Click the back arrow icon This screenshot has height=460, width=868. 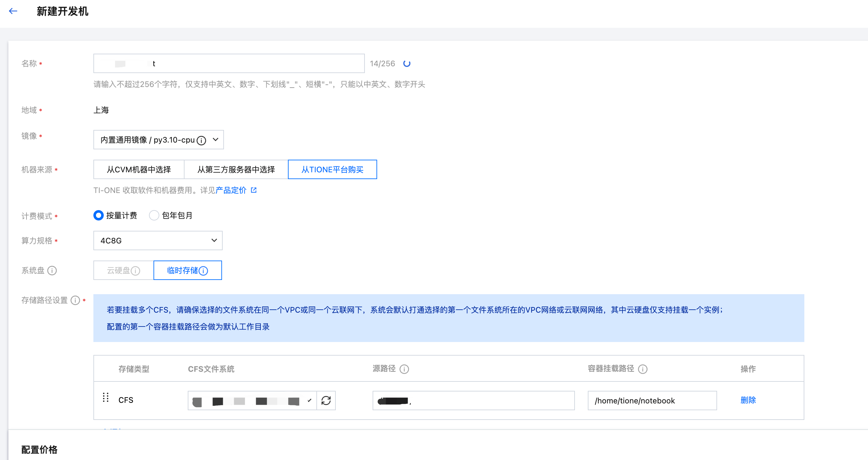13,11
